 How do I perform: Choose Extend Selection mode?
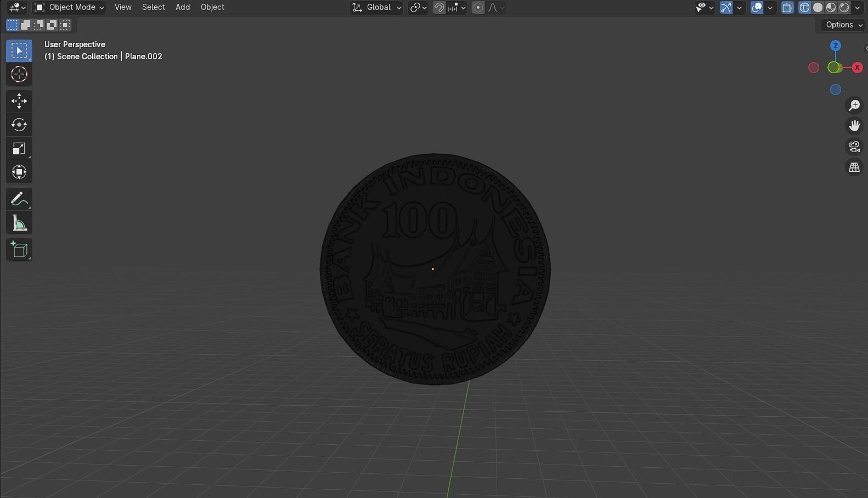pyautogui.click(x=25, y=25)
